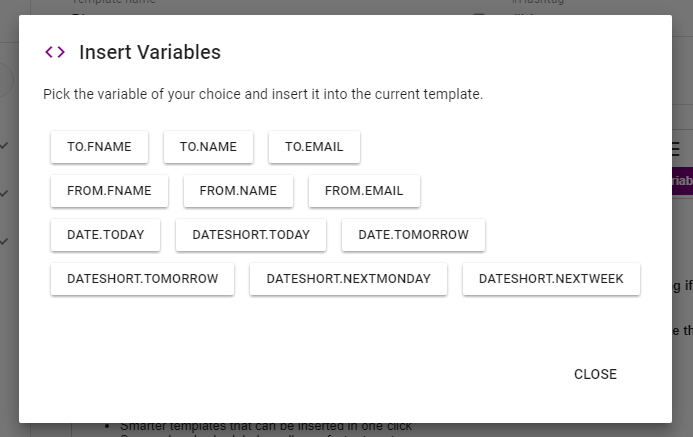Screen dimensions: 693x437
Task: Select the FROM.NAME variable button
Action: point(238,191)
